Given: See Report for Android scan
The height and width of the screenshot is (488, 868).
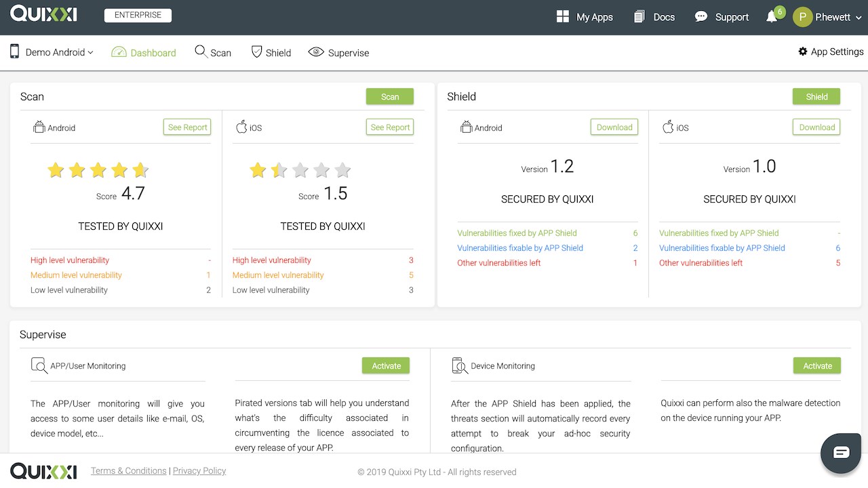Looking at the screenshot, I should click(x=187, y=127).
